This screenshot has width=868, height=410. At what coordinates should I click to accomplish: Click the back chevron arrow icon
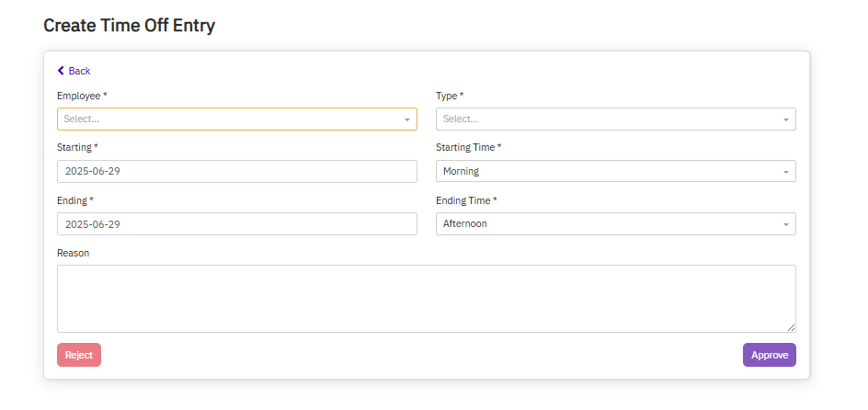tap(61, 71)
